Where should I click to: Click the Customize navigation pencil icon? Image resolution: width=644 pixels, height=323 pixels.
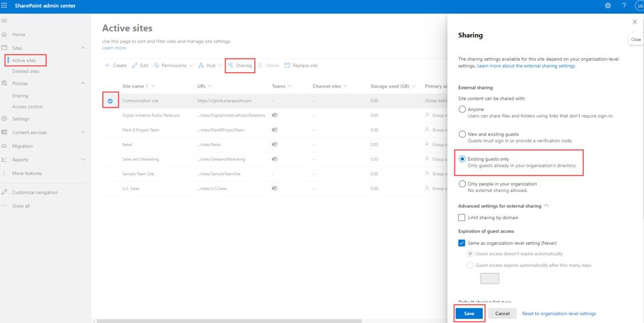tap(4, 193)
